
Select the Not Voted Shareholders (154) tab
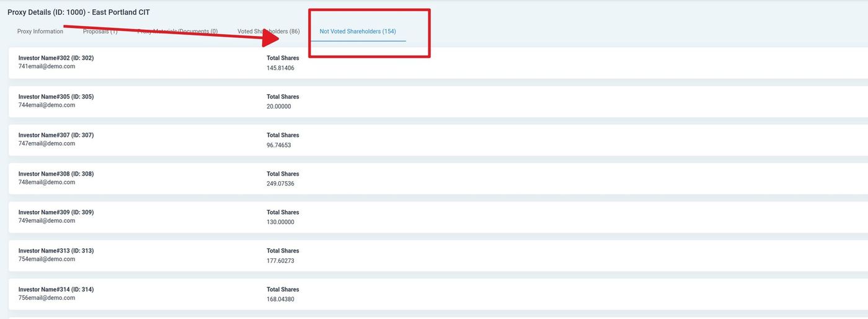pyautogui.click(x=358, y=32)
